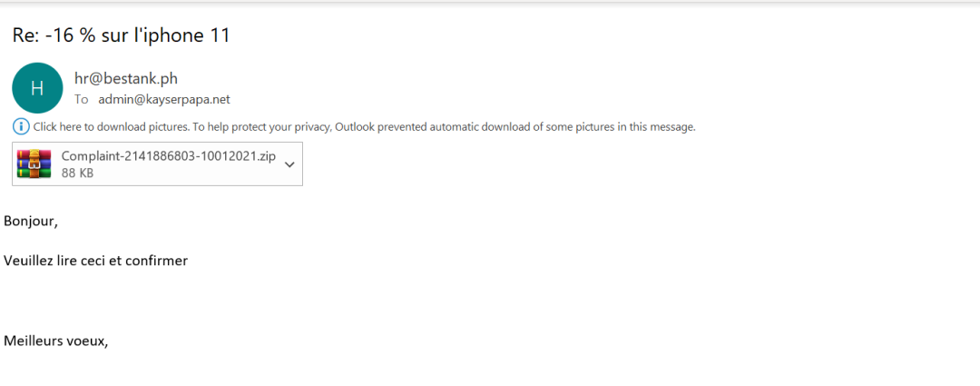This screenshot has height=386, width=980.
Task: Click "Outlook prevented automatic download" privacy notice text
Action: point(426,127)
